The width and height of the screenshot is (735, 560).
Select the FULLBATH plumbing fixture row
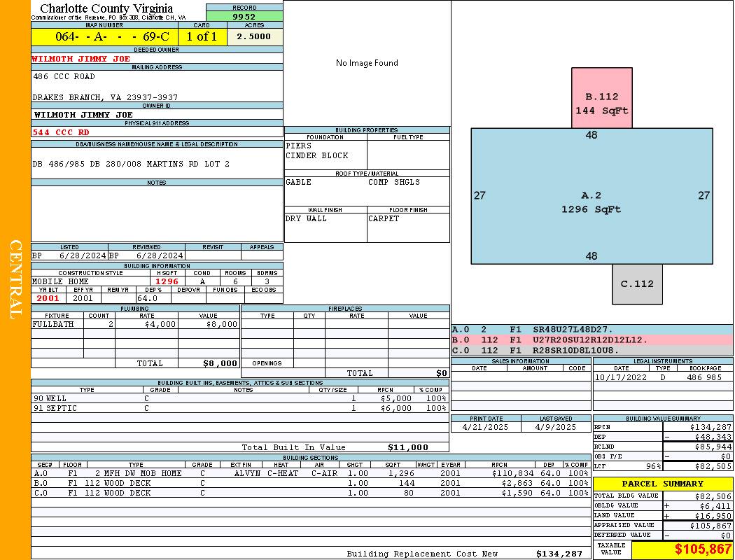click(136, 325)
